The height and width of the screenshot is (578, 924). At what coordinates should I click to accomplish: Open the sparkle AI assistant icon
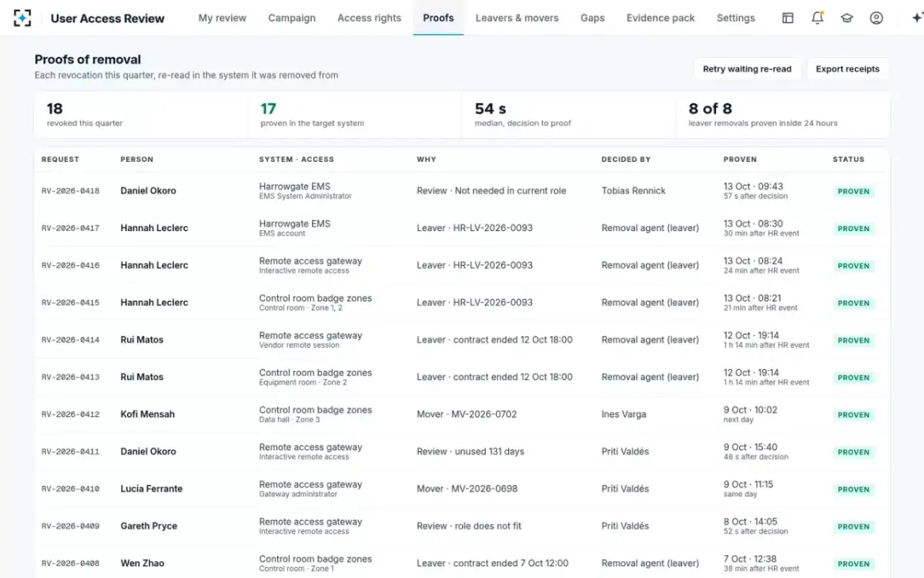(916, 18)
